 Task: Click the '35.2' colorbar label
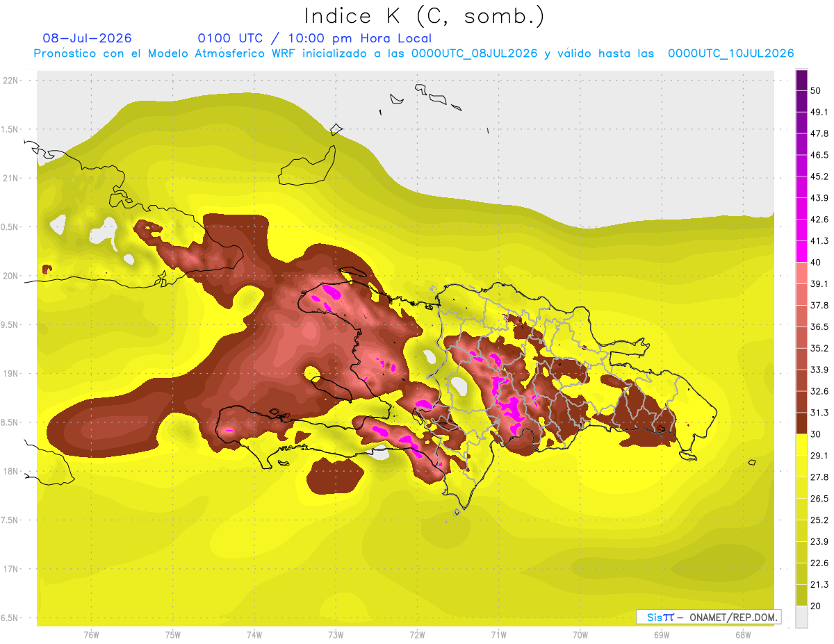[819, 348]
